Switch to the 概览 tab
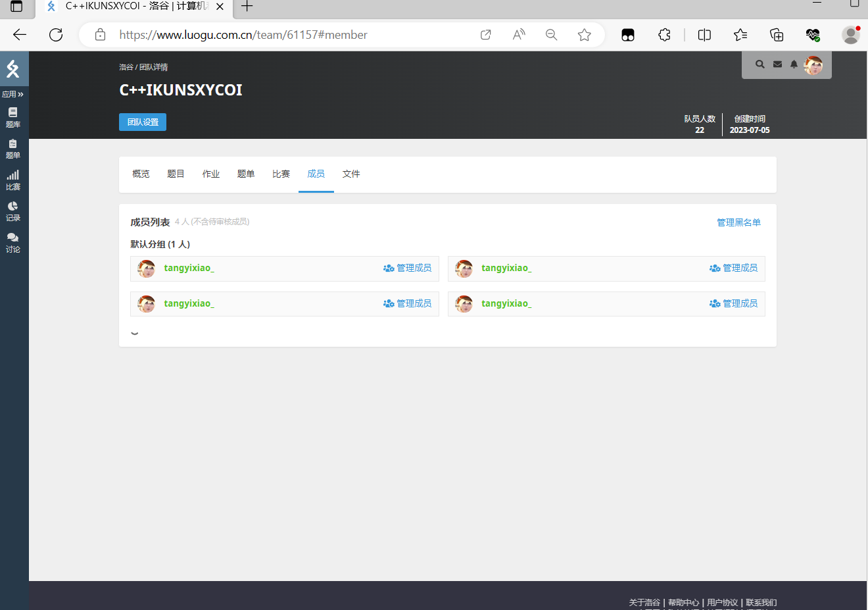This screenshot has height=610, width=868. [x=141, y=174]
